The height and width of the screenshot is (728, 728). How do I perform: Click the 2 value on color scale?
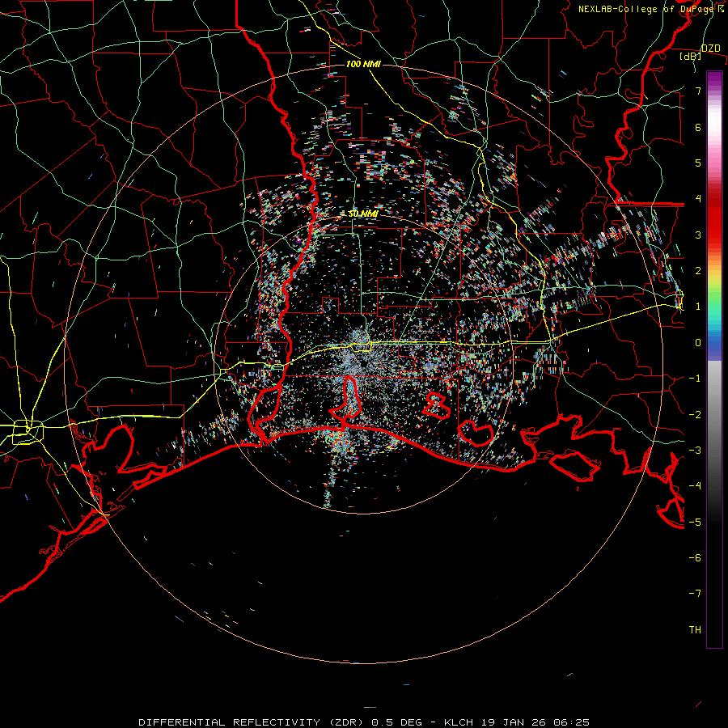coord(698,271)
